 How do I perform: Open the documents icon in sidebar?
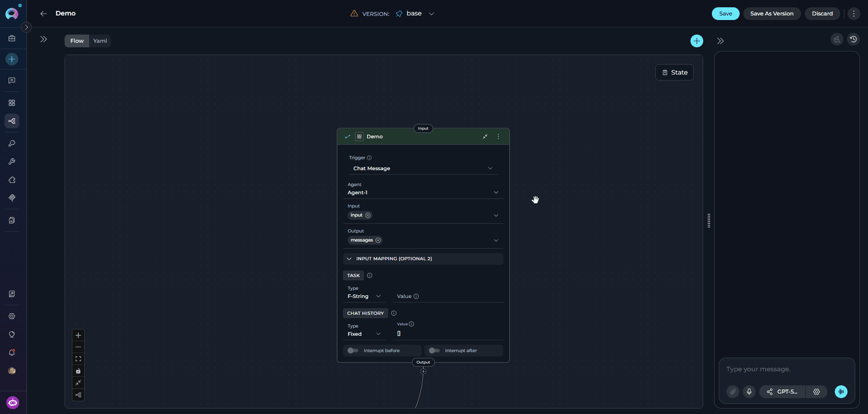click(x=12, y=220)
